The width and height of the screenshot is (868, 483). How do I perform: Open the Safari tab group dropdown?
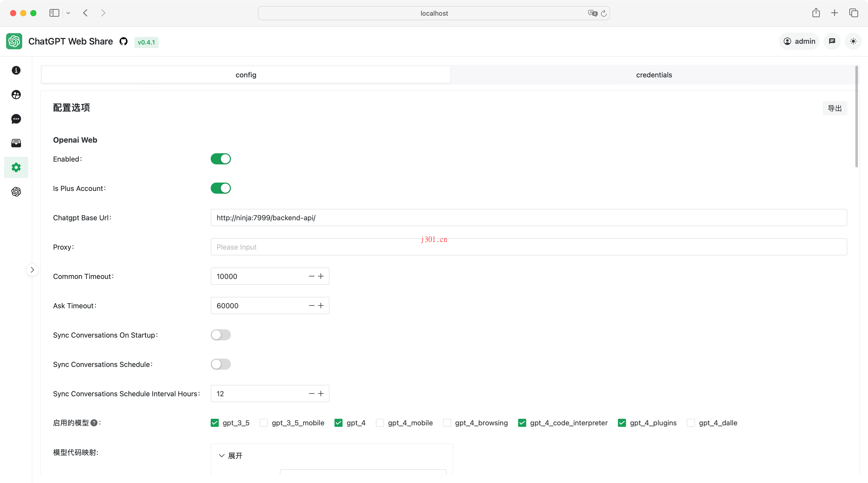click(x=68, y=13)
